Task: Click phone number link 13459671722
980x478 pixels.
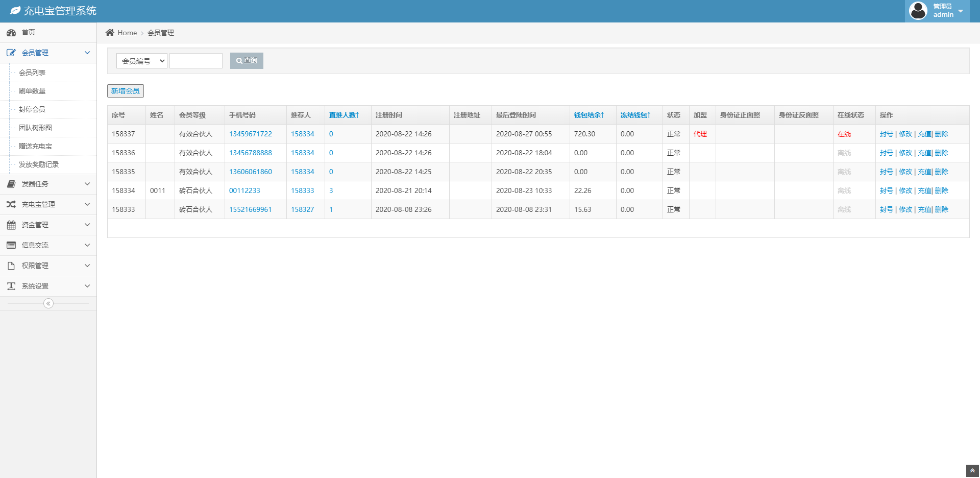Action: 250,134
